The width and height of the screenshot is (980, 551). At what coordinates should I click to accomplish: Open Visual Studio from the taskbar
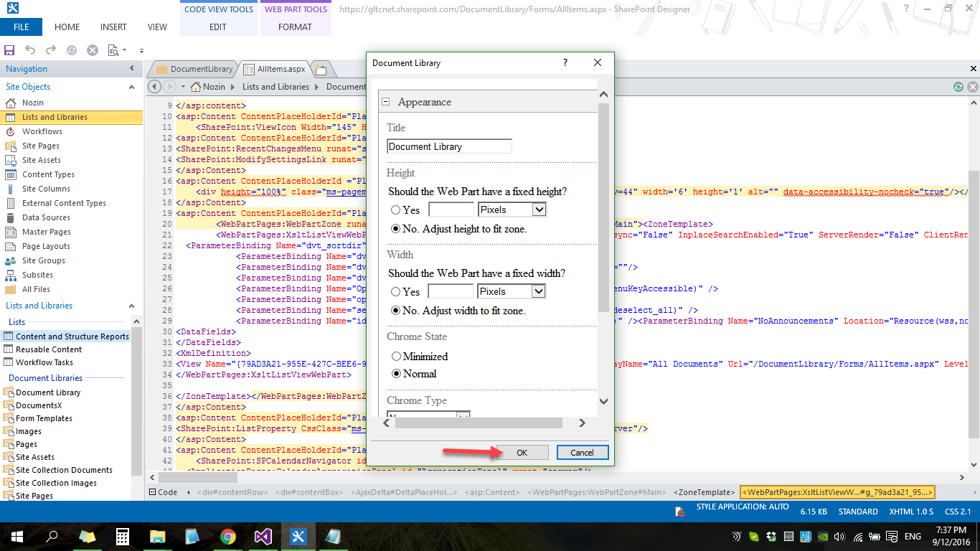pos(262,536)
